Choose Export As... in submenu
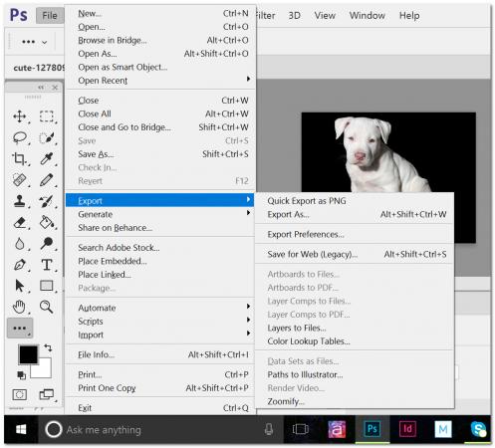The image size is (495, 448). point(355,214)
